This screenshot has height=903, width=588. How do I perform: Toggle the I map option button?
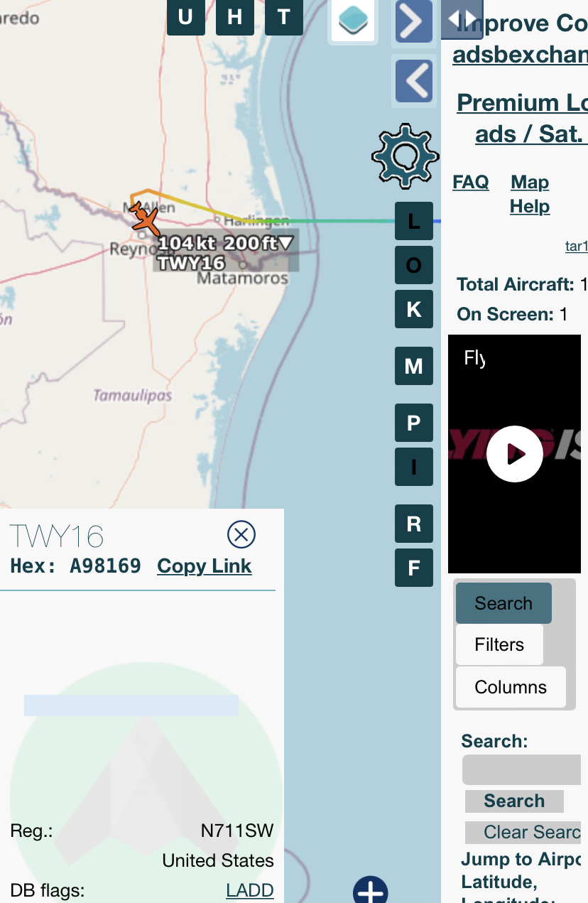[414, 467]
